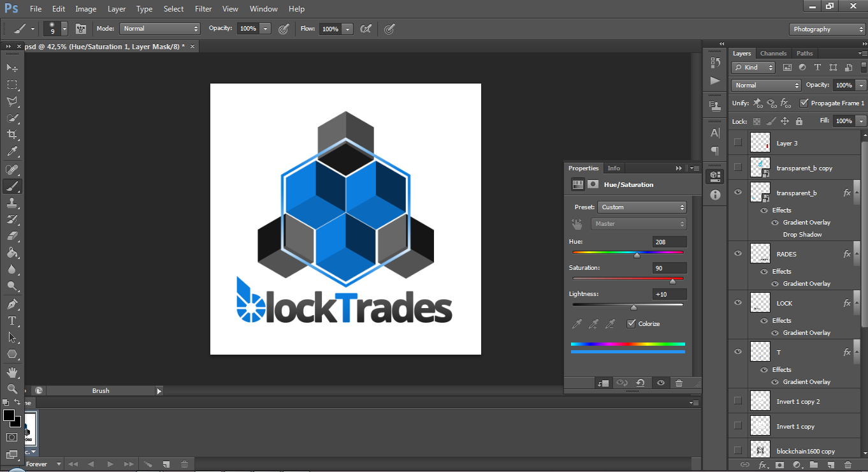868x472 pixels.
Task: Click the Hue value field
Action: pyautogui.click(x=670, y=242)
